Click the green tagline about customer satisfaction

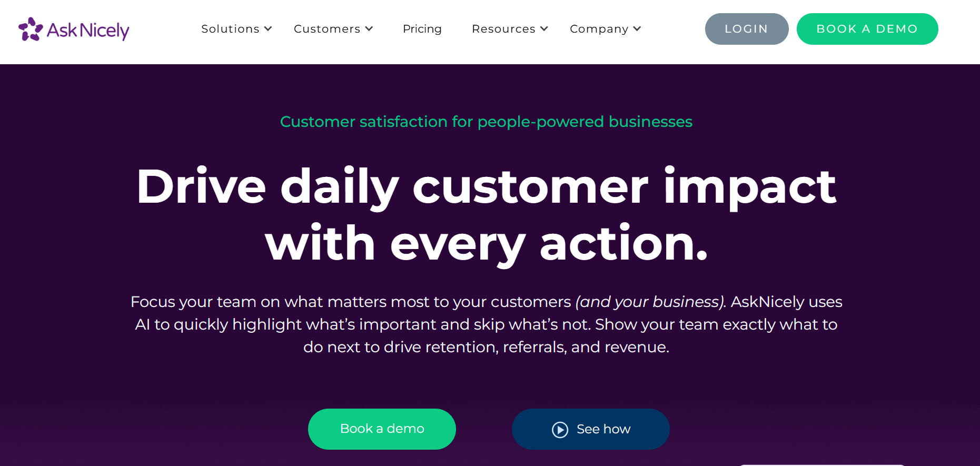(486, 122)
